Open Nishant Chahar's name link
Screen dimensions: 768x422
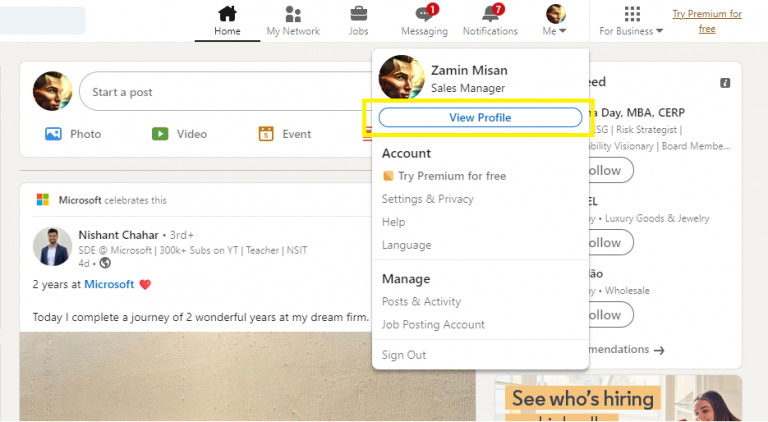[x=119, y=235]
